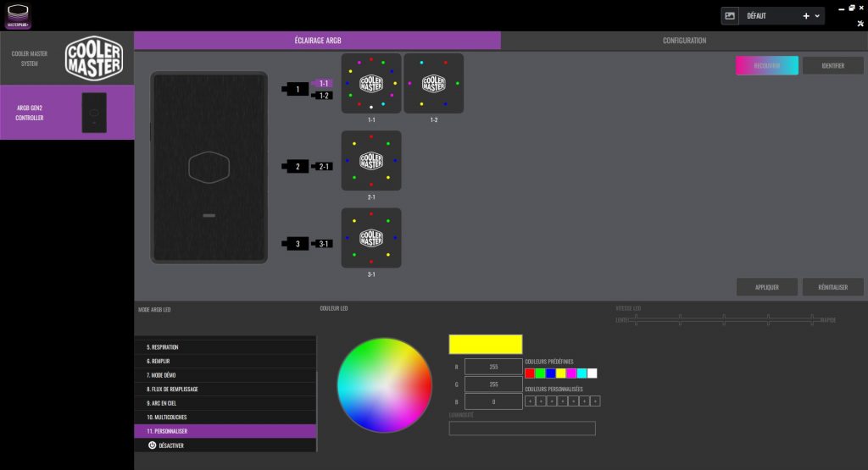Select Cooler Master System in sidebar

coord(67,58)
